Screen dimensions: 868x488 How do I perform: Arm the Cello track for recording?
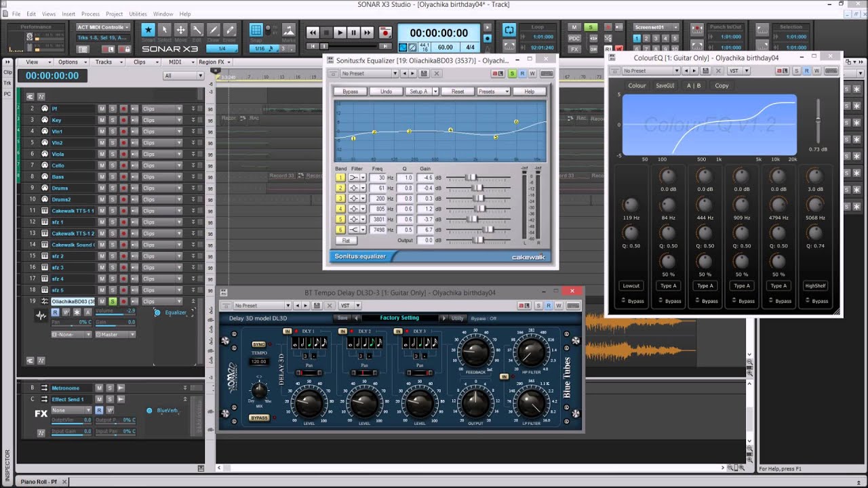point(123,165)
